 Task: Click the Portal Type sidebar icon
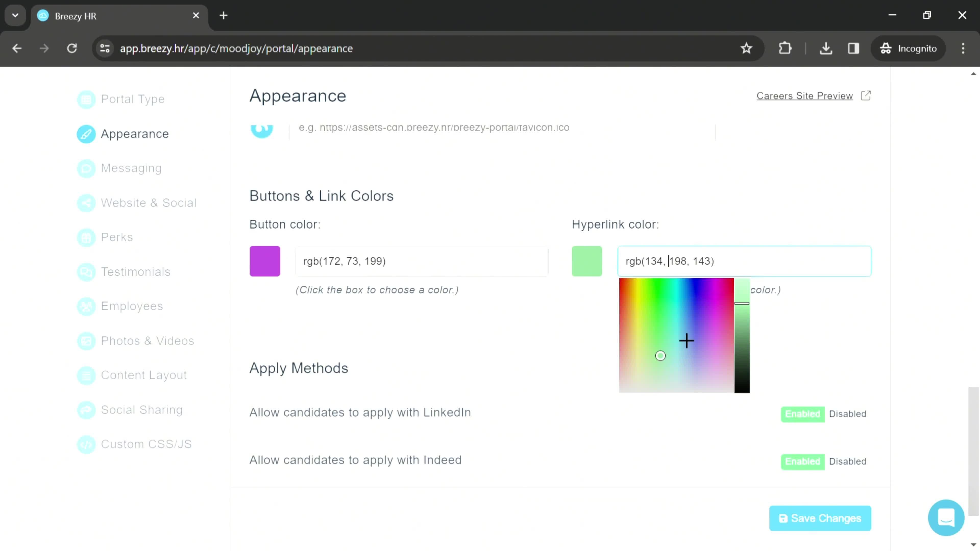pos(86,99)
